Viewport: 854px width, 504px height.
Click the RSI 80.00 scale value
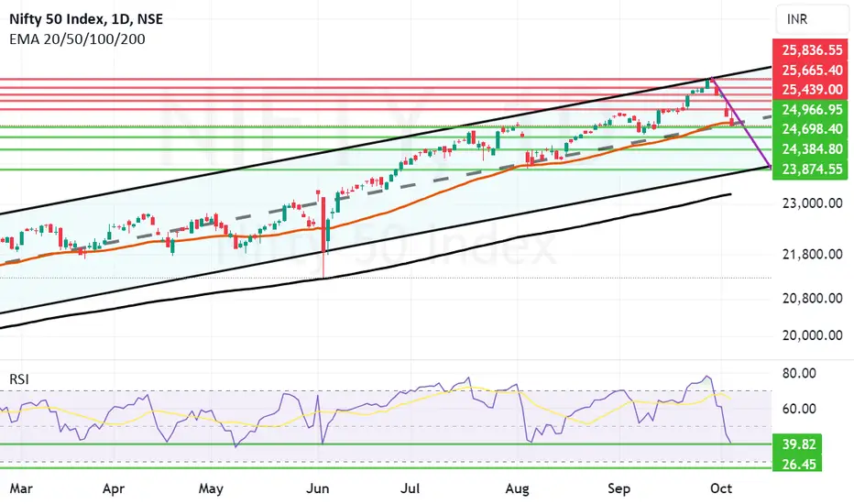click(x=799, y=374)
